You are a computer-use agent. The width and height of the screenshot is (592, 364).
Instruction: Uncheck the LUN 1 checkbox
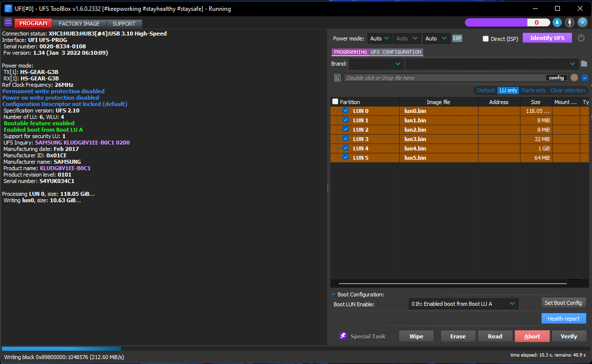pyautogui.click(x=346, y=120)
